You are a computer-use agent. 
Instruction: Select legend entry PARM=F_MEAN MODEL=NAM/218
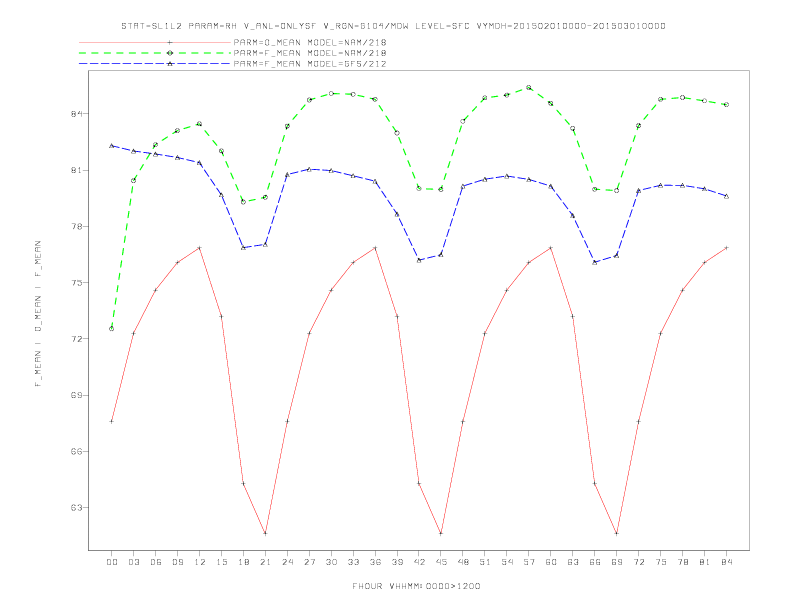coord(310,53)
